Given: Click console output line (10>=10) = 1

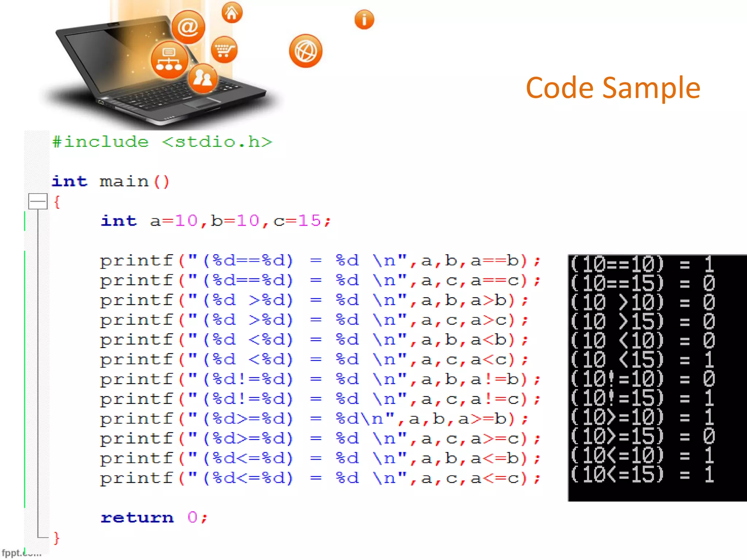Looking at the screenshot, I should pyautogui.click(x=642, y=417).
